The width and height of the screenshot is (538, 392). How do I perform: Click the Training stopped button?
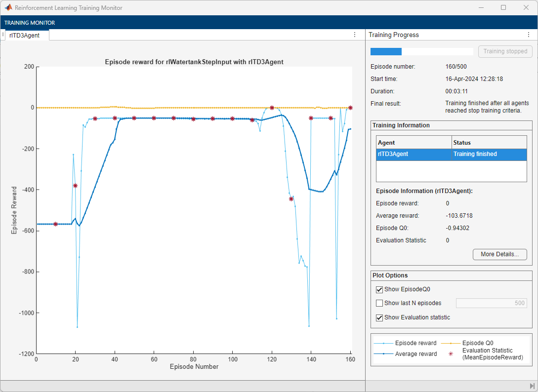[505, 51]
